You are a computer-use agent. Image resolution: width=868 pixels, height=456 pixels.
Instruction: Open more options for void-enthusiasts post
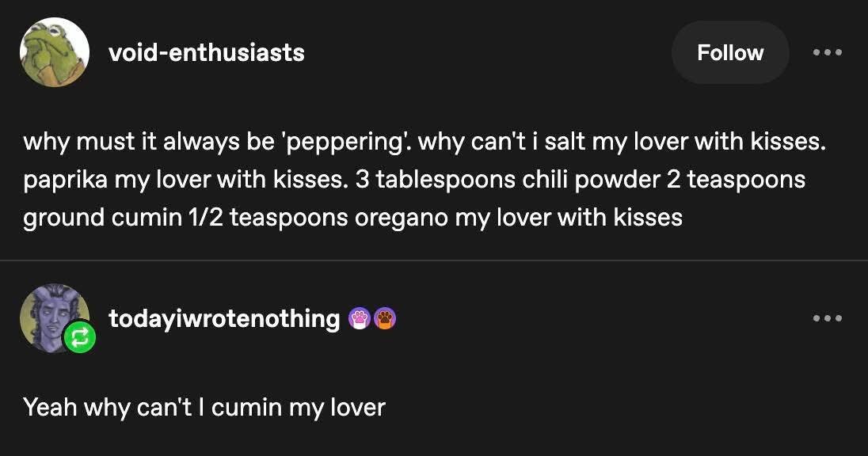point(828,53)
